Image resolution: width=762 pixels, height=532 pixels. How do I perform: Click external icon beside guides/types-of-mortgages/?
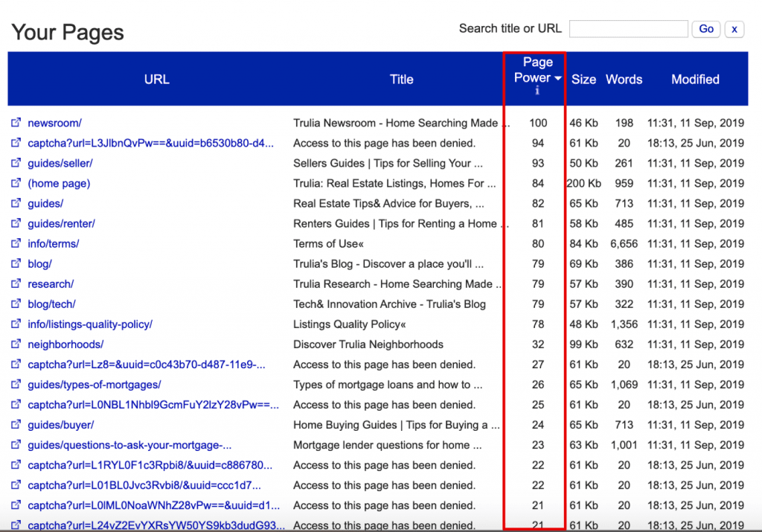16,384
